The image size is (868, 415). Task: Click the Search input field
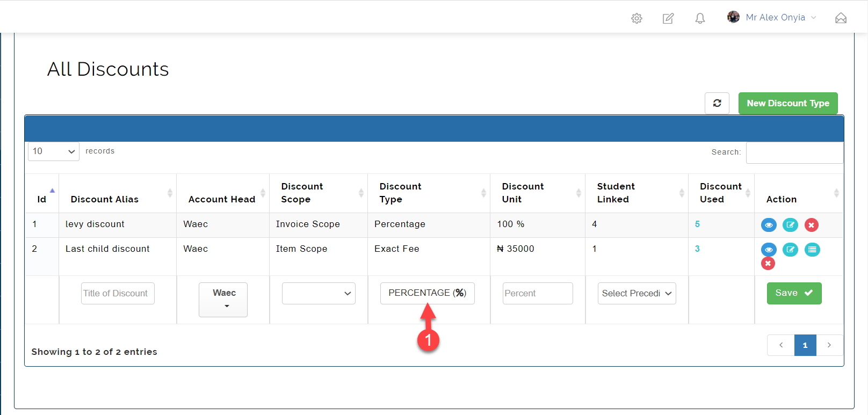[x=794, y=152]
